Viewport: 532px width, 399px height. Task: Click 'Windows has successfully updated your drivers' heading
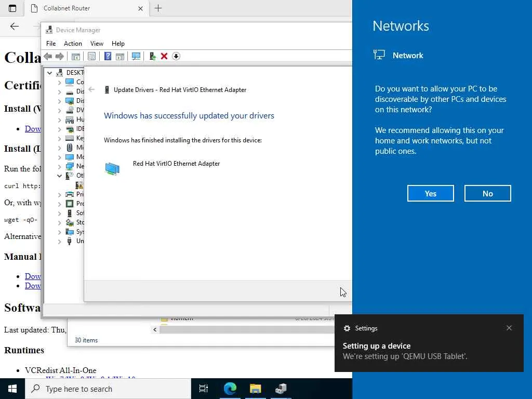[189, 116]
